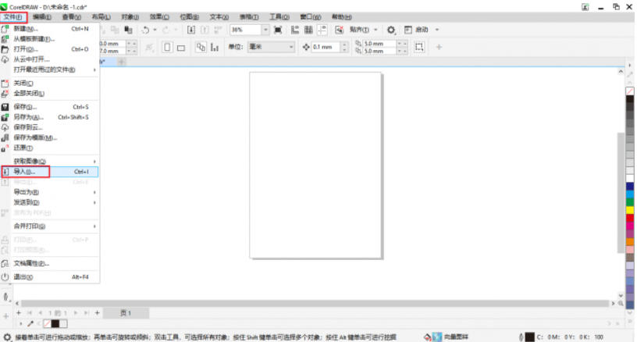
Task: Select the Page 1 (页 1) tab
Action: click(125, 312)
